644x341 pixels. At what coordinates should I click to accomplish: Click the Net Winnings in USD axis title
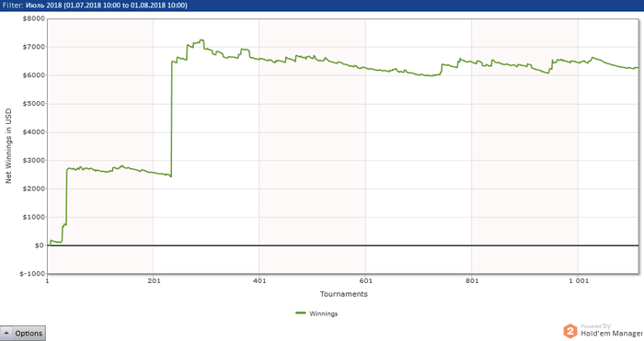pyautogui.click(x=8, y=146)
